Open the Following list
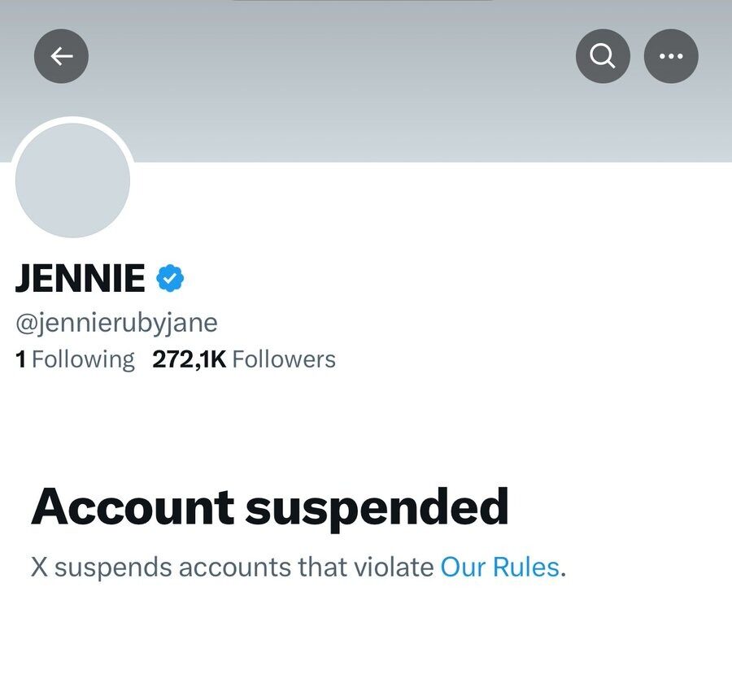This screenshot has width=732, height=700. click(83, 359)
